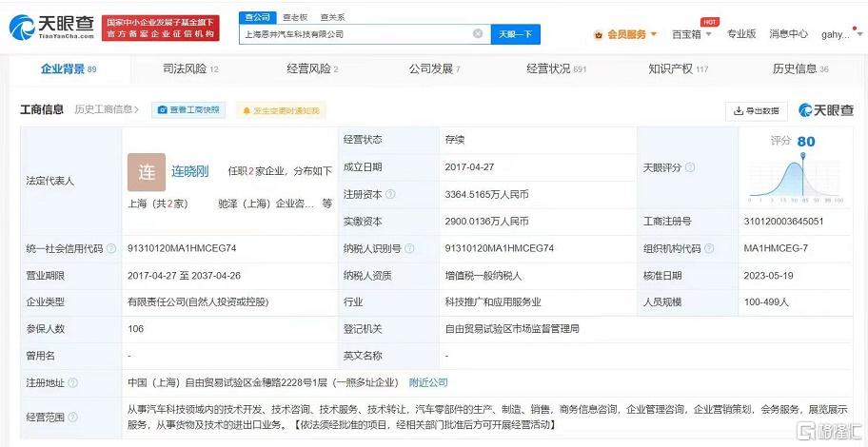
Task: Click the 工商信息 section heading
Action: [x=42, y=109]
